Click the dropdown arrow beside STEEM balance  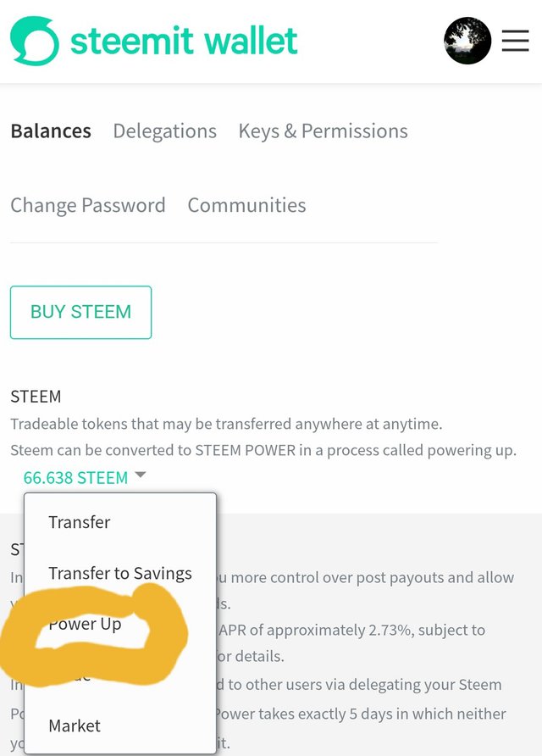tap(141, 475)
